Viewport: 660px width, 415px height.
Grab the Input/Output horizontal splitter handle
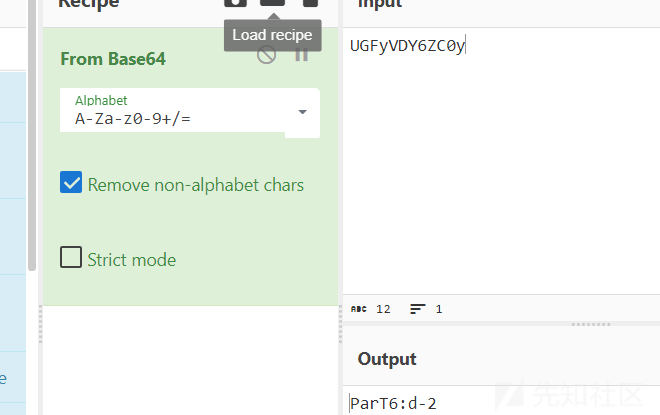tap(590, 324)
